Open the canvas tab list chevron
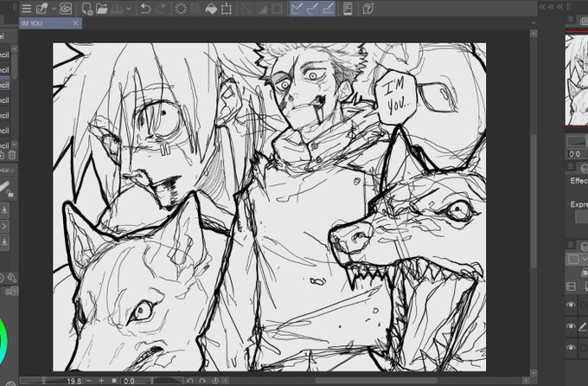This screenshot has height=386, width=588. [x=534, y=23]
